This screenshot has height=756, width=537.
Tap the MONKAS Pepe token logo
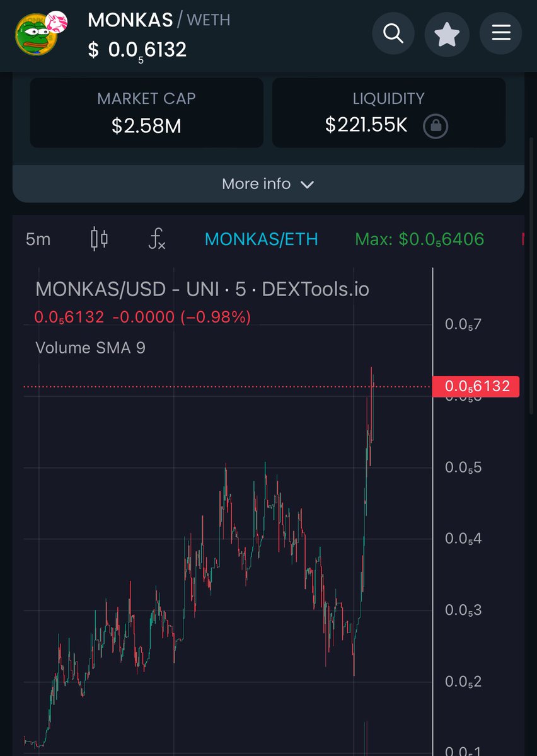point(37,36)
